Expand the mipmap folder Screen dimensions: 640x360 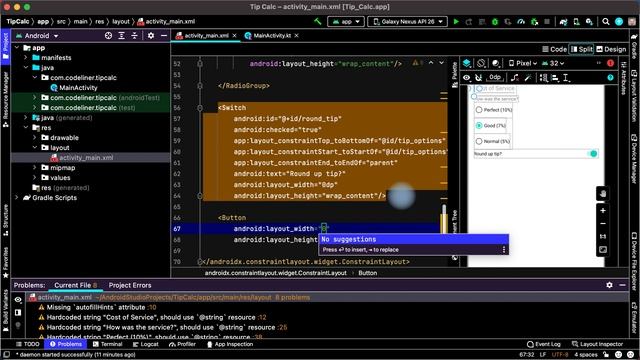pyautogui.click(x=35, y=168)
